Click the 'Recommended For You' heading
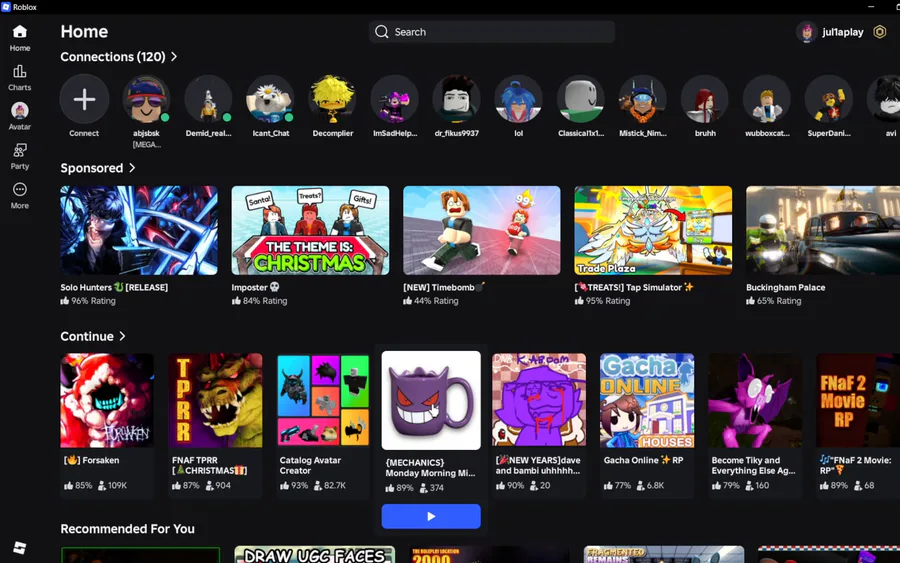This screenshot has width=900, height=563. 127,529
